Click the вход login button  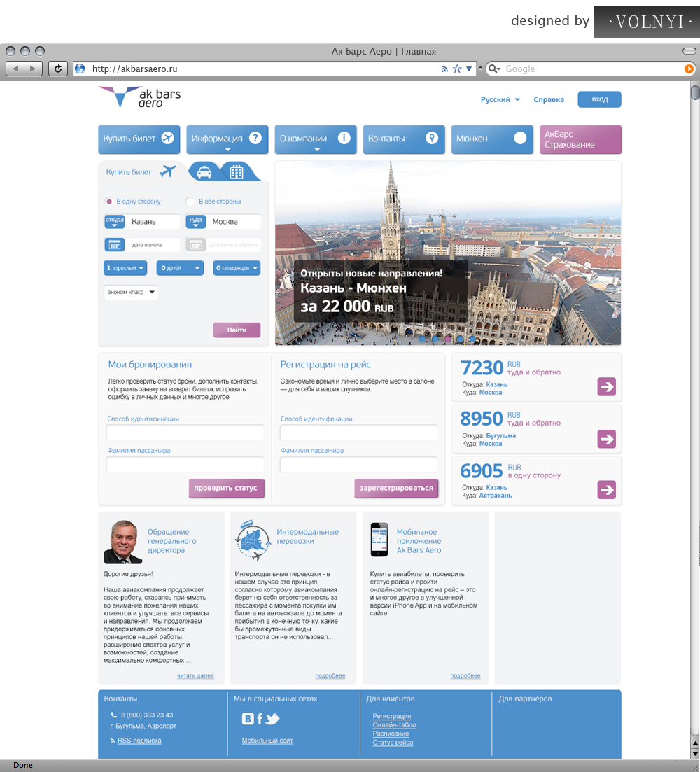click(x=600, y=99)
